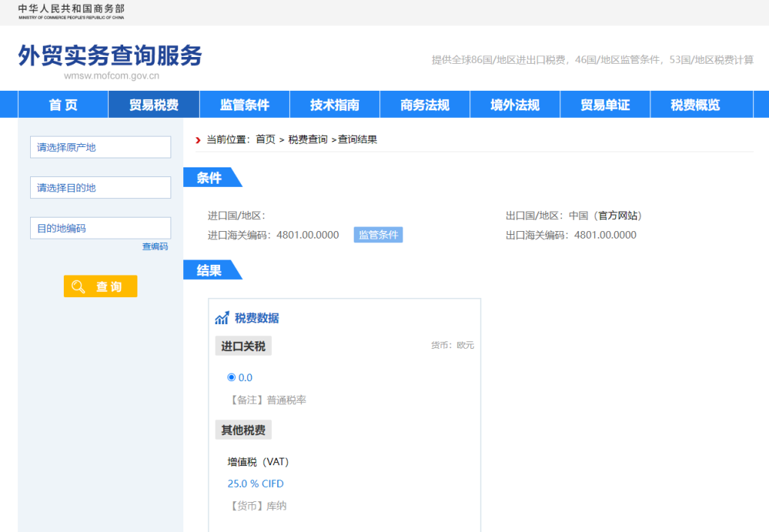The height and width of the screenshot is (532, 769).
Task: Click the 查编码 link
Action: click(155, 246)
